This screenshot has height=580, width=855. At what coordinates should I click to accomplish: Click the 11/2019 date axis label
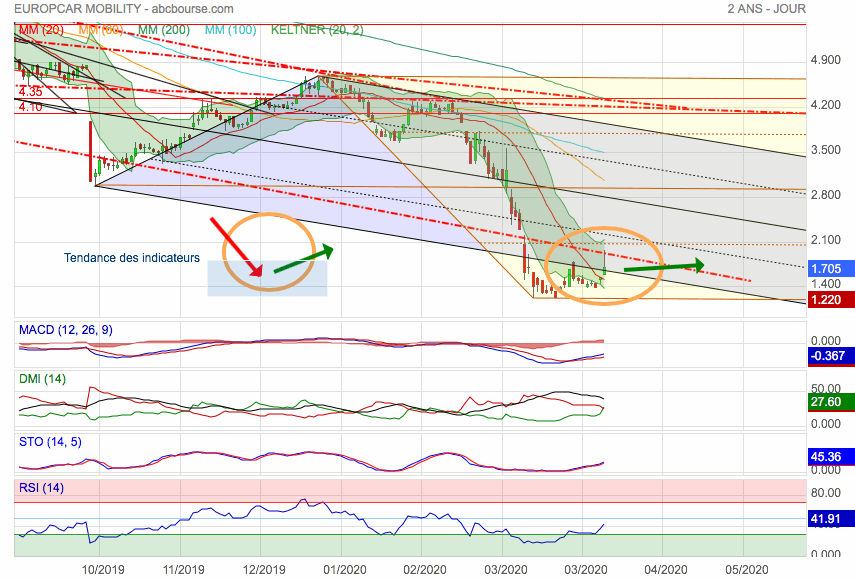(183, 570)
